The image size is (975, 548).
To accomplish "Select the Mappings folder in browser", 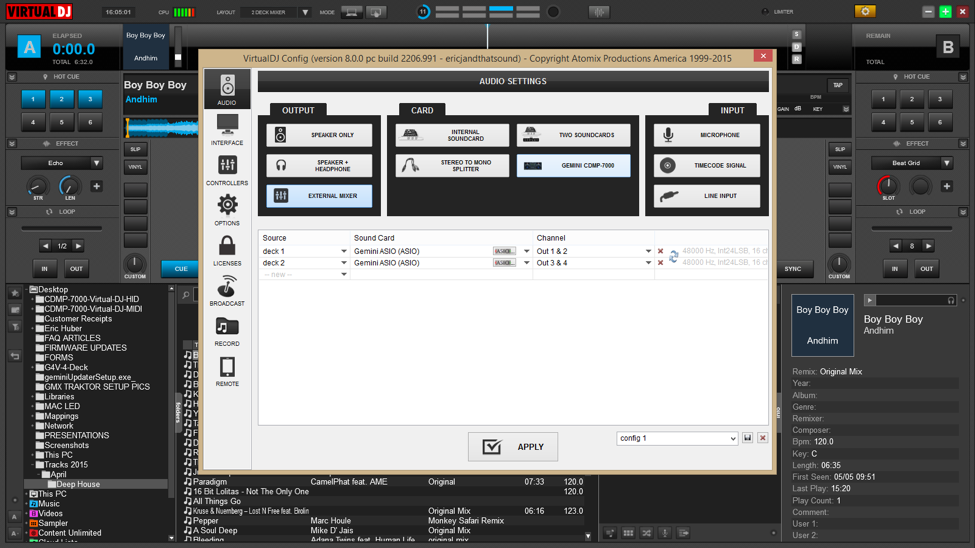I will point(61,416).
